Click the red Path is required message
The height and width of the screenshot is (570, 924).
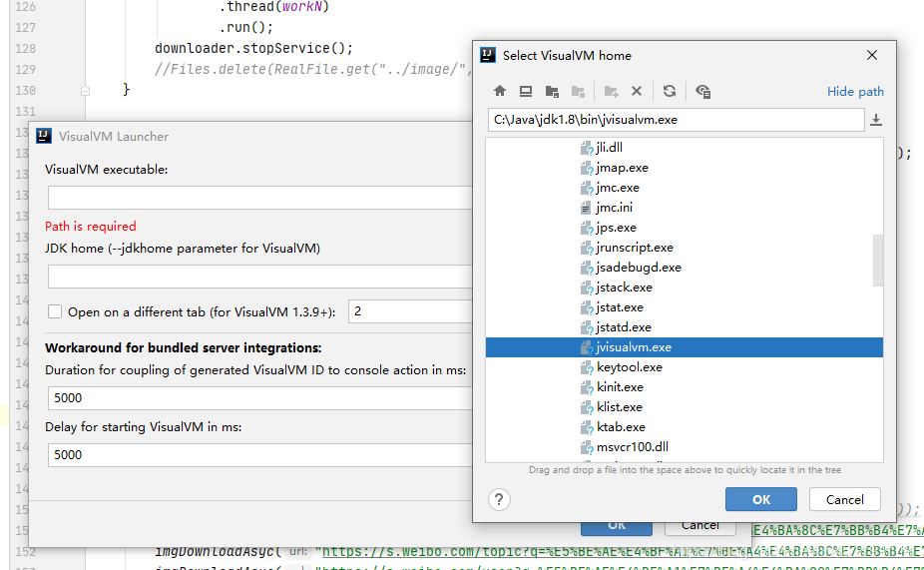pos(90,227)
